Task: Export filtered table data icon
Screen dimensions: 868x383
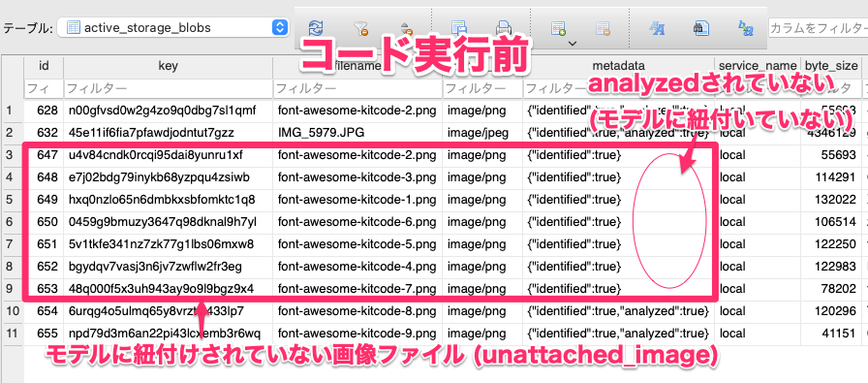Action: (458, 28)
